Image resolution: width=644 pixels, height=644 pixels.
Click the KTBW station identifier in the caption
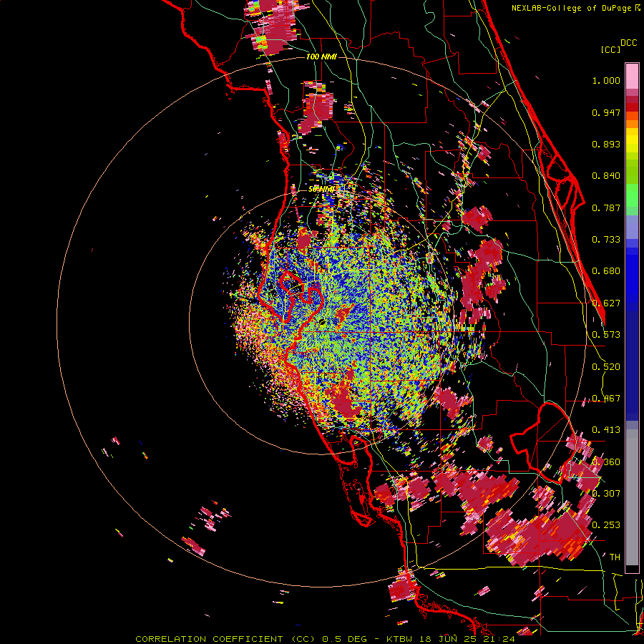[399, 639]
